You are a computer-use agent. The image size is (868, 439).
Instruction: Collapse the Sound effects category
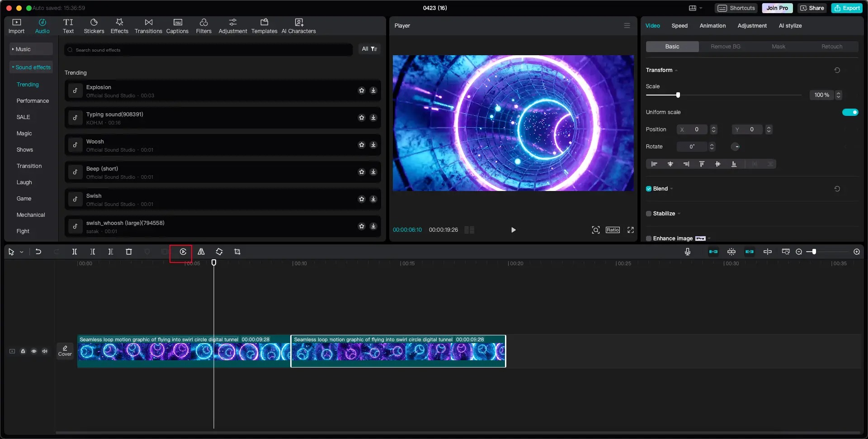tap(31, 67)
